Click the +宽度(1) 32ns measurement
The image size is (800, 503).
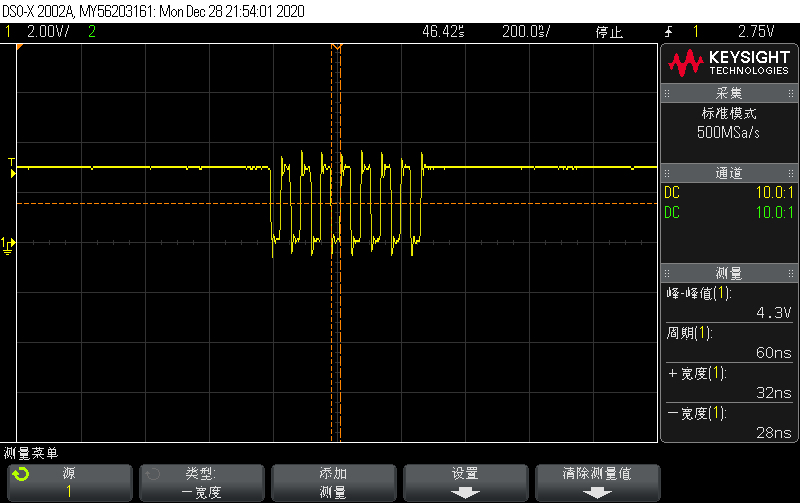(729, 383)
